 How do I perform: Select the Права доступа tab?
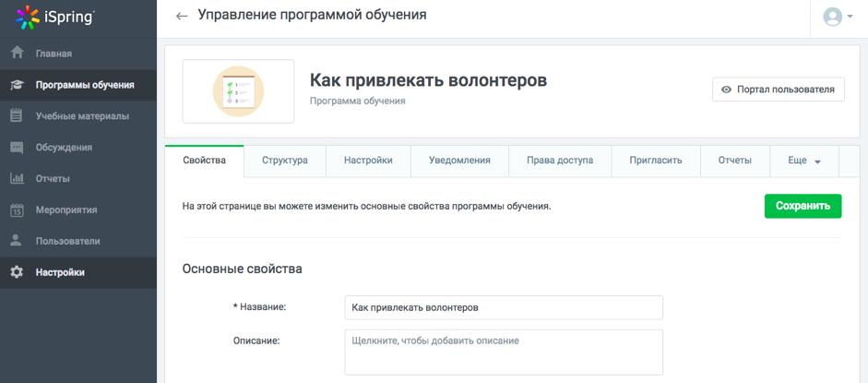tap(559, 161)
